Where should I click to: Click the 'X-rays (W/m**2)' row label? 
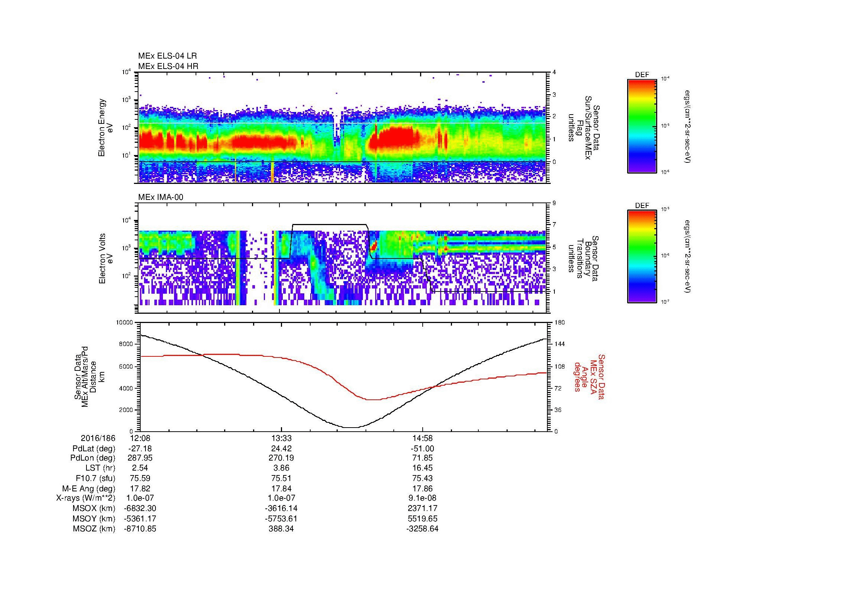[x=86, y=498]
